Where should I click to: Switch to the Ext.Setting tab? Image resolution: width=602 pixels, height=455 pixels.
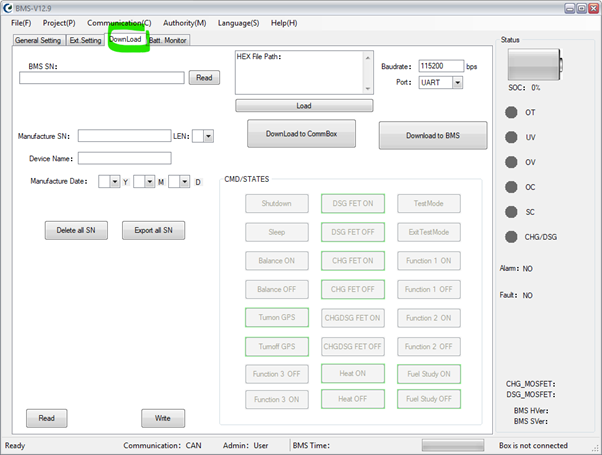click(x=85, y=40)
